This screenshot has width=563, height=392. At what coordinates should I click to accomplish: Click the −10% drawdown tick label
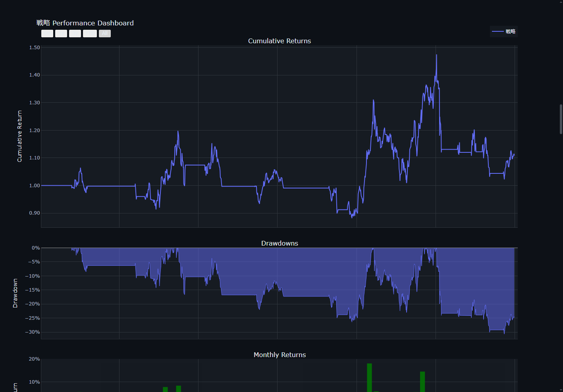[x=32, y=276]
